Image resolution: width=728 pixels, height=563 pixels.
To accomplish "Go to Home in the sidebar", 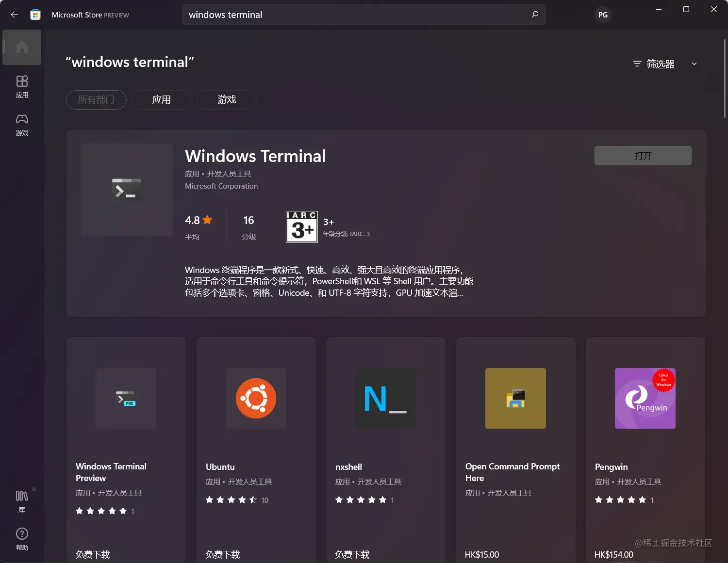I will coord(22,47).
